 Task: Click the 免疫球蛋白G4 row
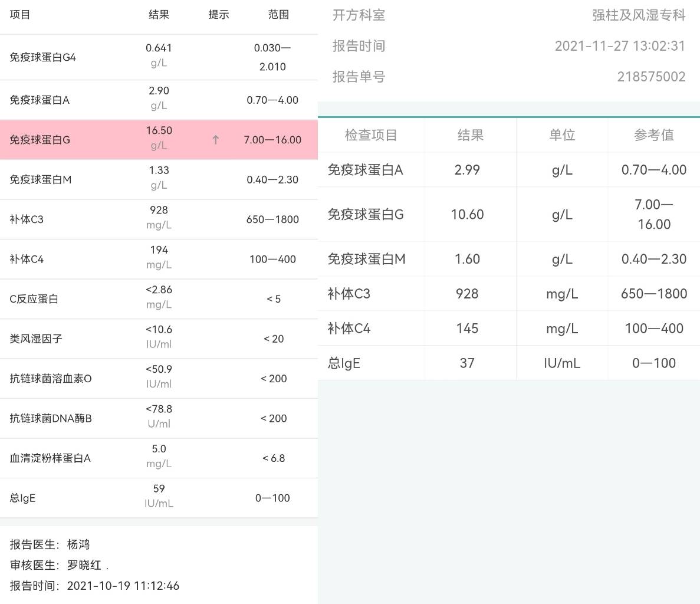(159, 57)
